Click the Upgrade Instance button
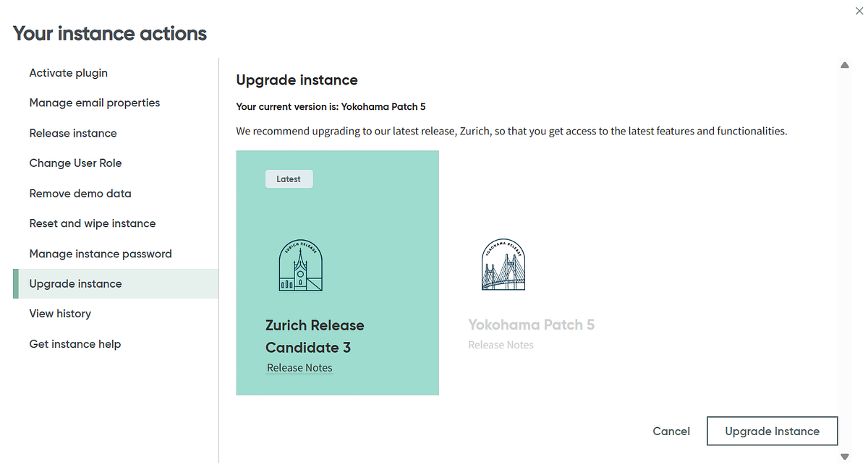The width and height of the screenshot is (868, 472). [772, 431]
